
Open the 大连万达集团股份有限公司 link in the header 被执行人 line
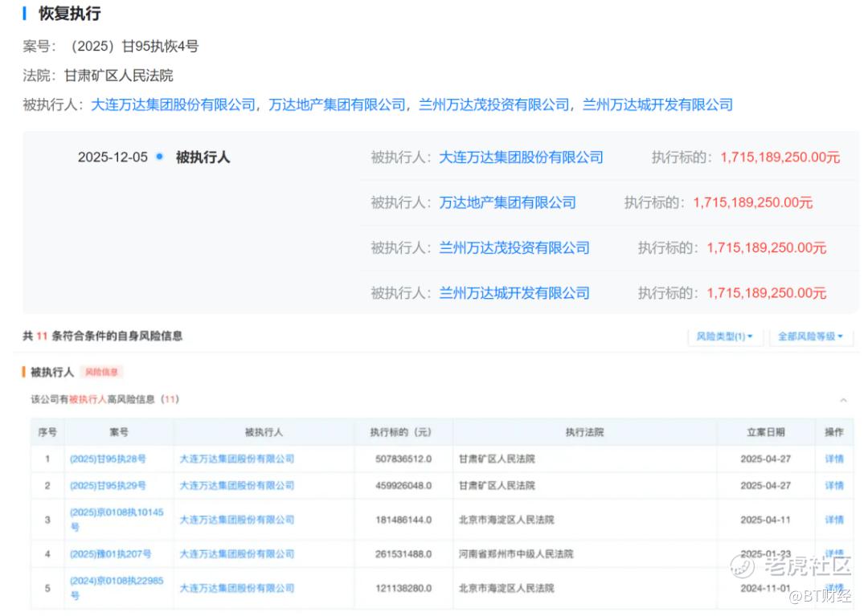tap(174, 104)
